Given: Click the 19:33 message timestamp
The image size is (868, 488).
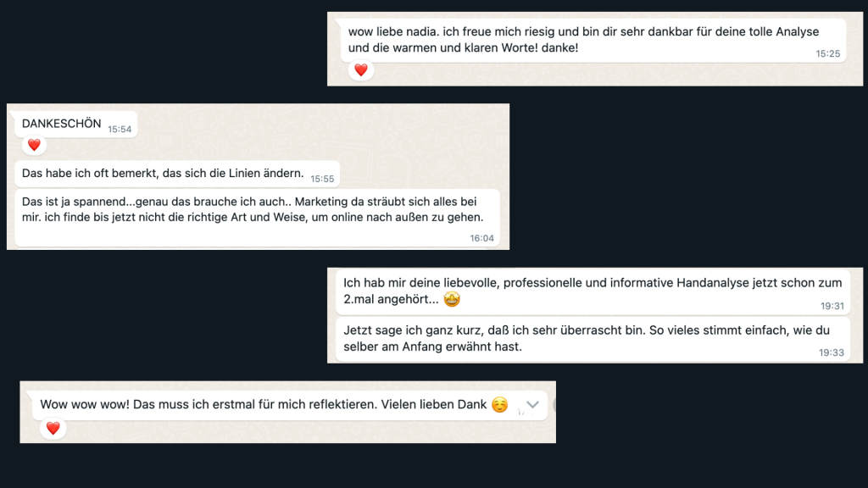Looking at the screenshot, I should pyautogui.click(x=832, y=352).
